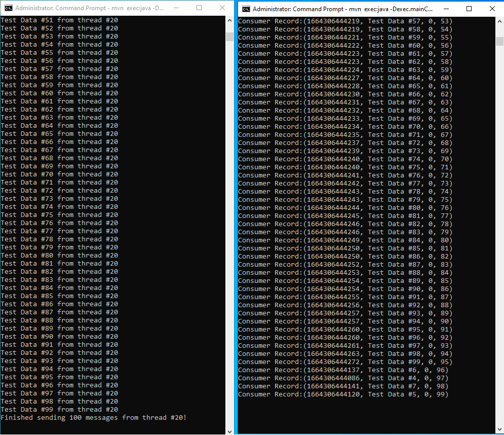Maximize the left Command Prompt window
The image size is (504, 435).
coord(199,8)
